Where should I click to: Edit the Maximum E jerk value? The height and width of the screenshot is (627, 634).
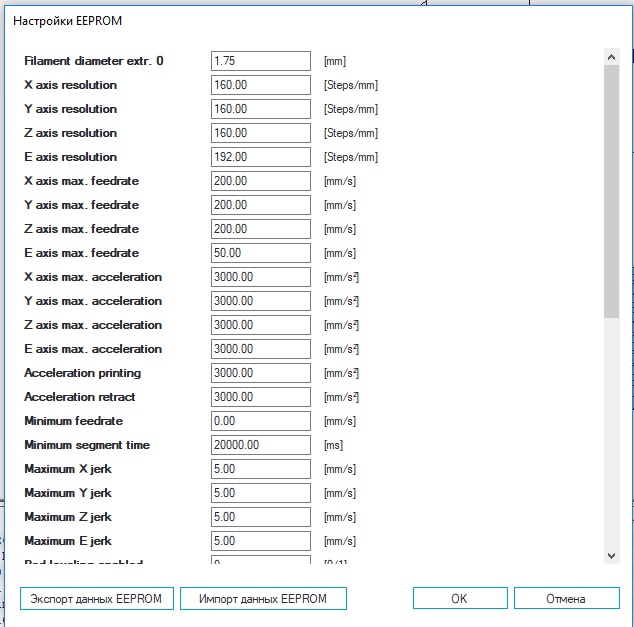click(261, 541)
